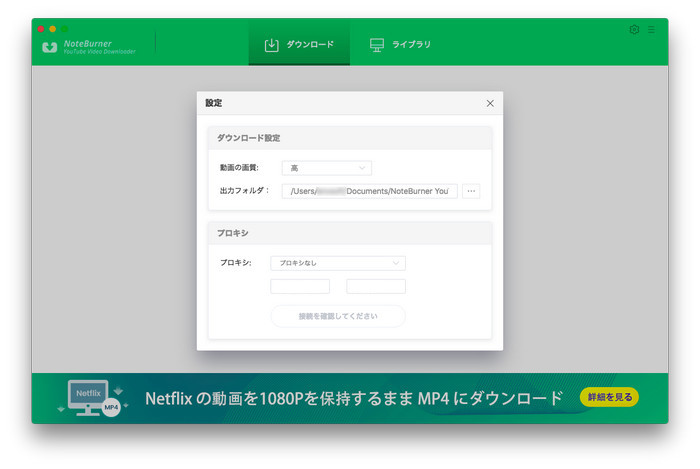Open the 動画の画質 dropdown
The height and width of the screenshot is (469, 700).
tap(327, 168)
